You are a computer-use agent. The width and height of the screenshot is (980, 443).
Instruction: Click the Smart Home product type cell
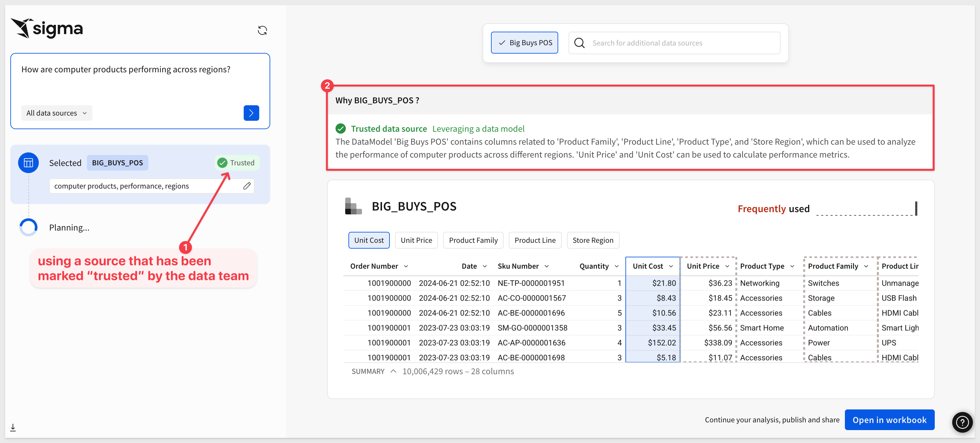point(762,327)
